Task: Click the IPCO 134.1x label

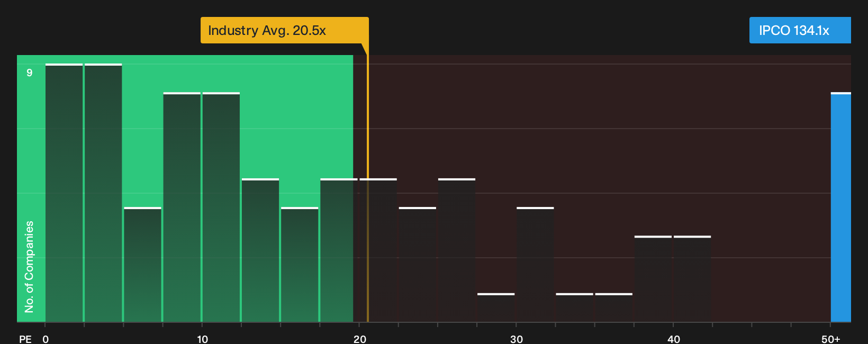Action: click(x=800, y=30)
